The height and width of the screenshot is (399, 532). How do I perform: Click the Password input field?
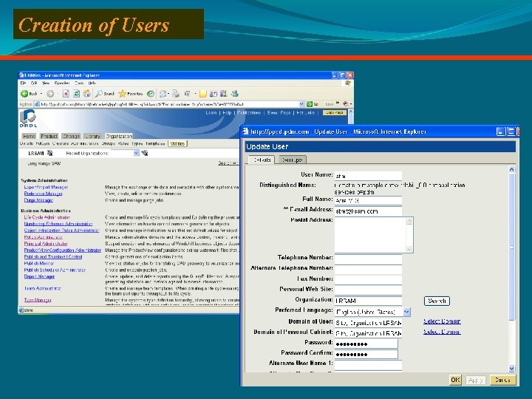pyautogui.click(x=366, y=344)
